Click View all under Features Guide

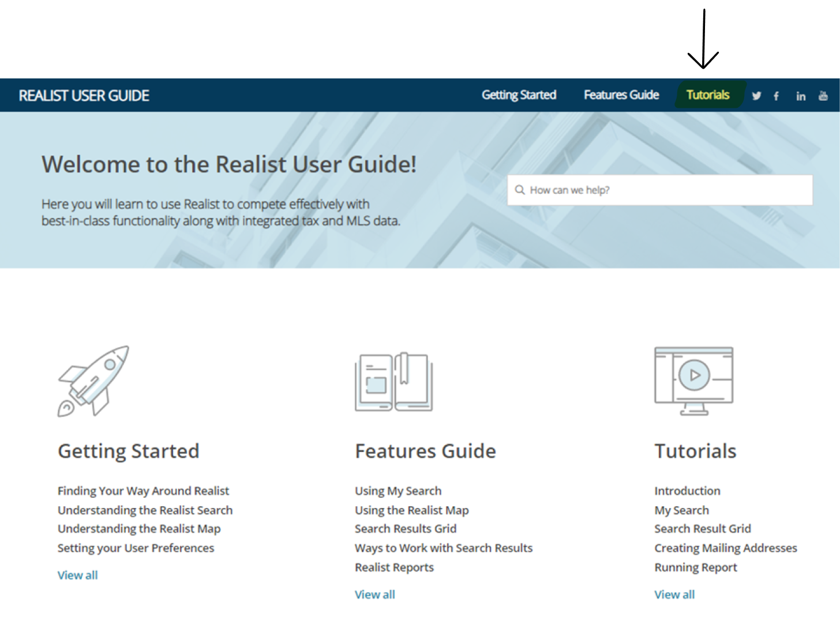pyautogui.click(x=375, y=595)
